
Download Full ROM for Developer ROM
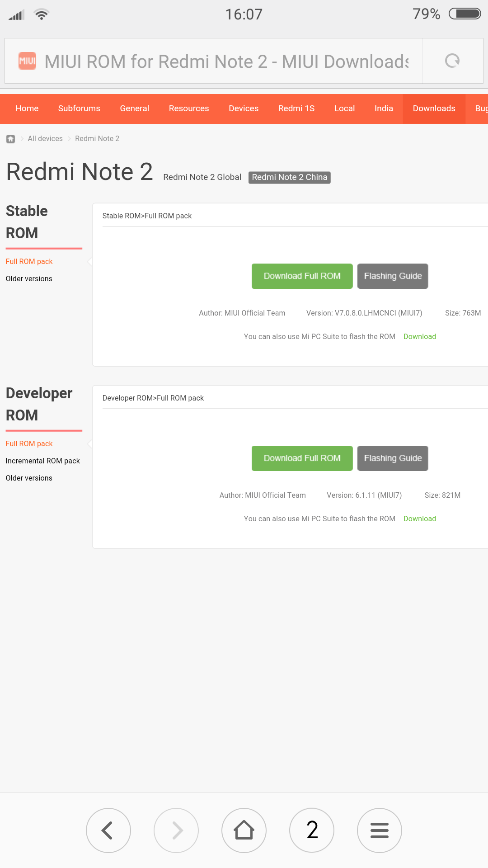(x=302, y=458)
